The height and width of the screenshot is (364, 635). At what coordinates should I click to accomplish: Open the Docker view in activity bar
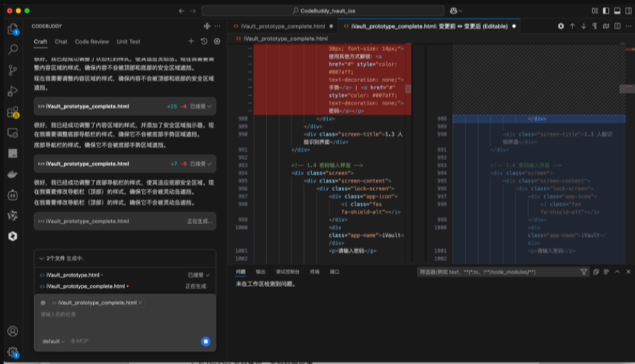[x=12, y=174]
